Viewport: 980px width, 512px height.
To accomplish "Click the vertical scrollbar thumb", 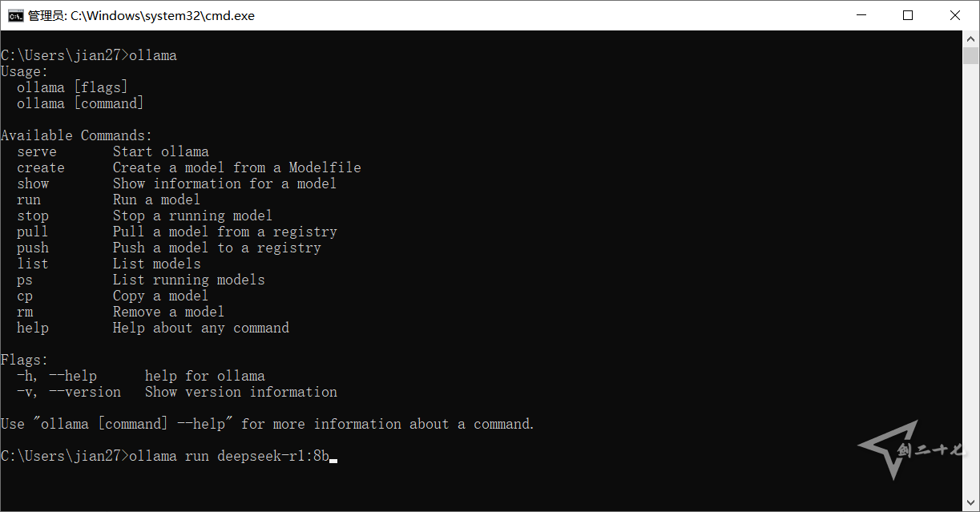I will [971, 55].
